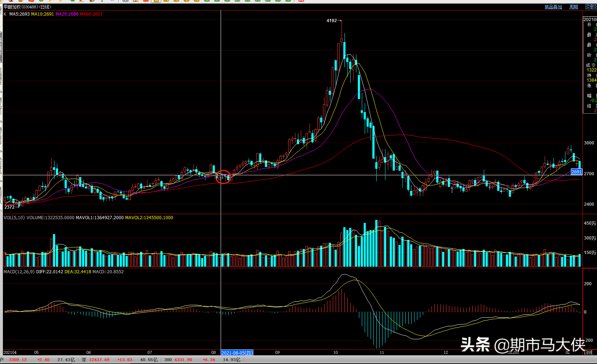Click the 150万 volume axis label
The width and height of the screenshot is (597, 364).
(x=590, y=253)
